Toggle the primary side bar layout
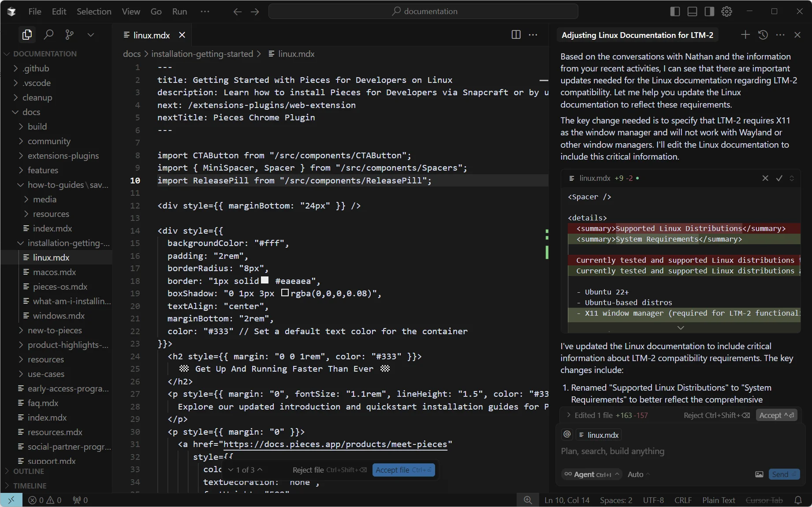Viewport: 812px width, 507px height. 675,11
